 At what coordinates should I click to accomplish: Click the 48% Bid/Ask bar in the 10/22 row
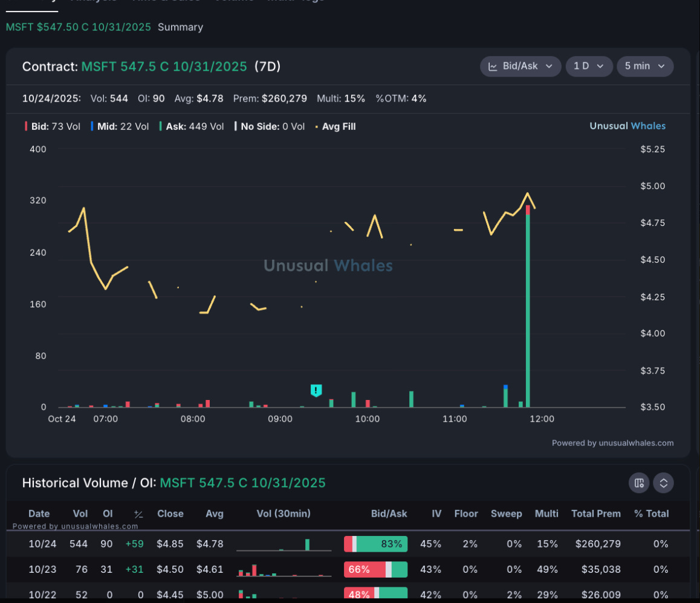tap(375, 593)
